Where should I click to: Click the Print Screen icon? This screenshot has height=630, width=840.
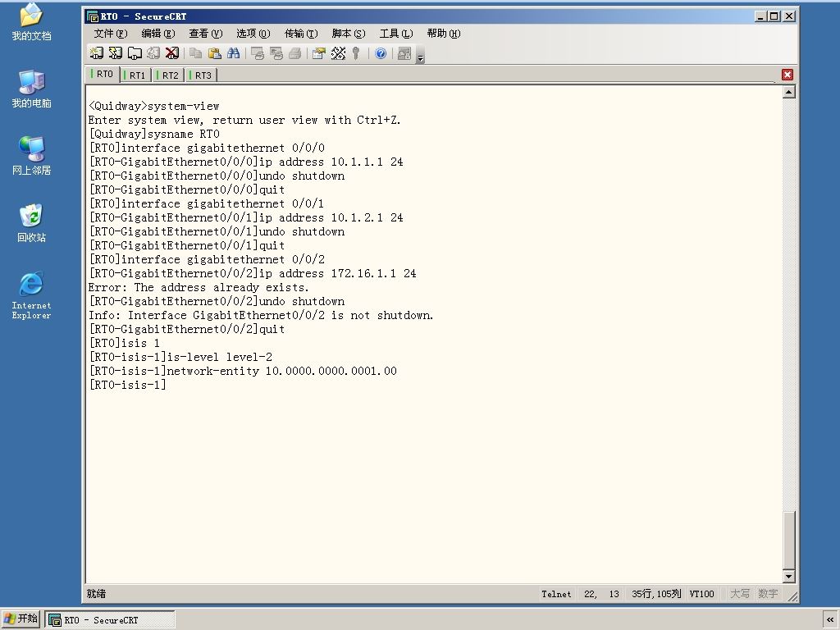(x=258, y=53)
